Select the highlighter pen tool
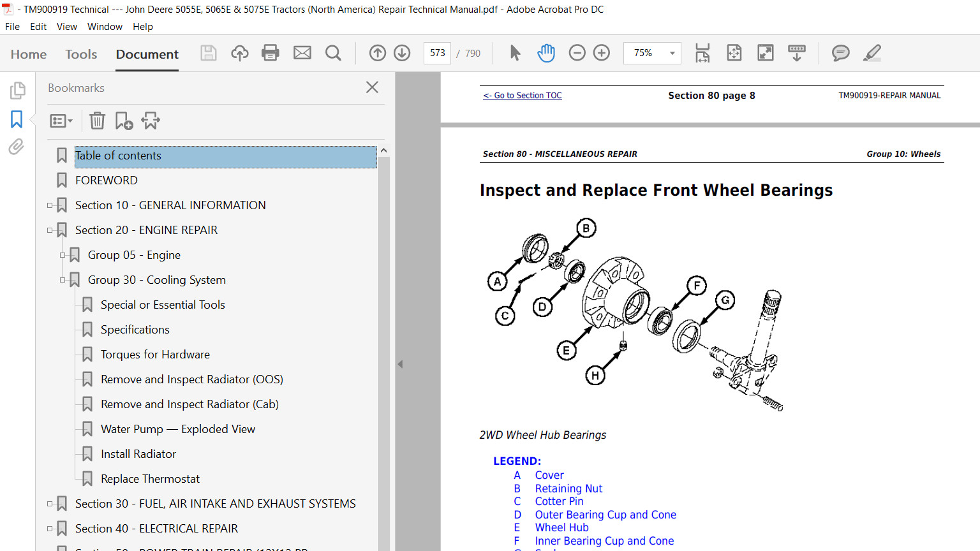 tap(872, 53)
